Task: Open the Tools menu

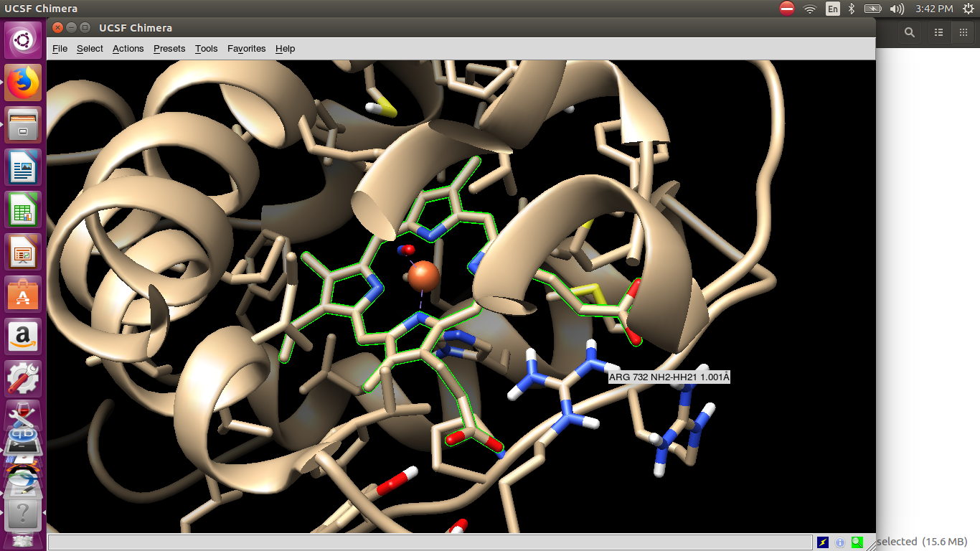Action: [206, 49]
